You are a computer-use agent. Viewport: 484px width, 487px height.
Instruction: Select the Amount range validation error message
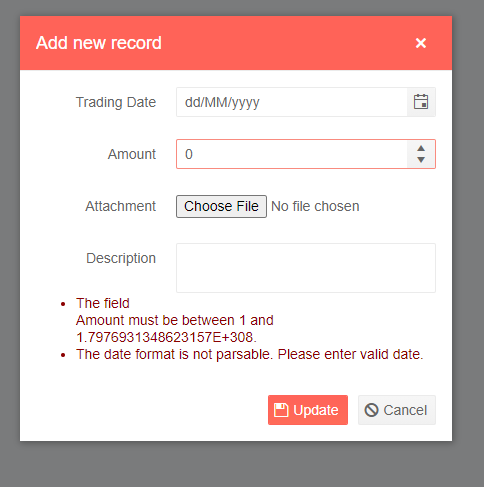pyautogui.click(x=175, y=320)
